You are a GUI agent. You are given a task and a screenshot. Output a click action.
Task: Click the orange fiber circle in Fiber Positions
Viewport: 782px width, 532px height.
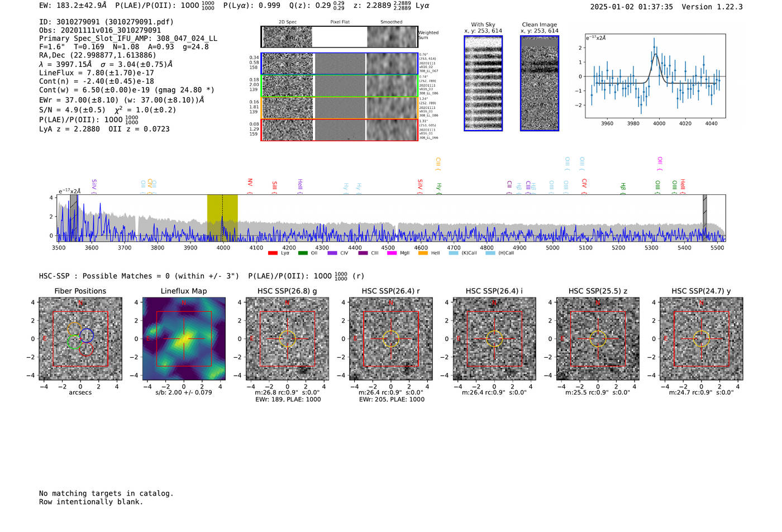coord(74,329)
